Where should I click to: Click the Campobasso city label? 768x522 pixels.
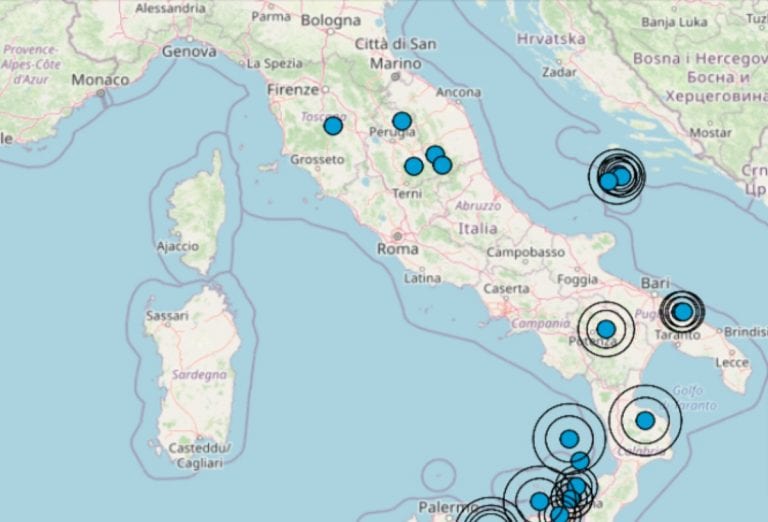(521, 253)
